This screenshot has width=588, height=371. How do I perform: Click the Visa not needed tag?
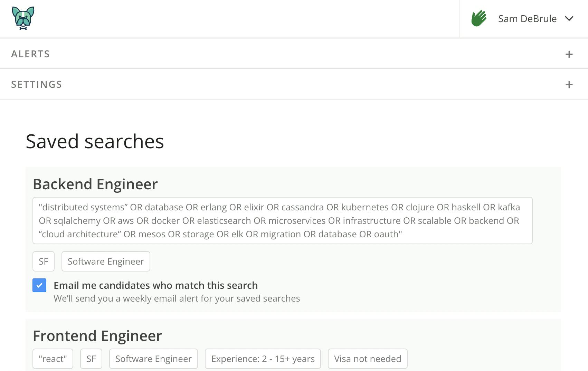(368, 359)
